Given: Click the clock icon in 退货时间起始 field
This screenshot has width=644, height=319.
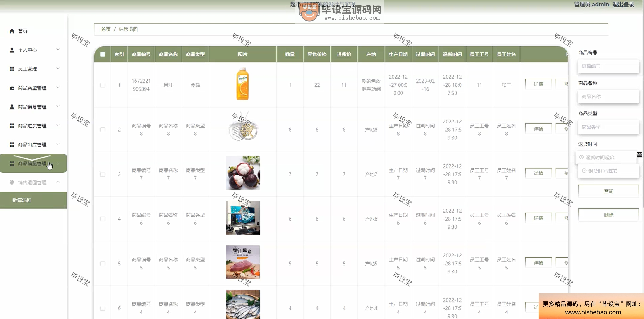Looking at the screenshot, I should (582, 157).
